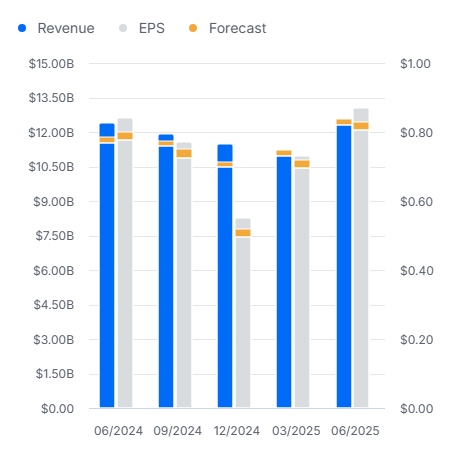
Task: Click the 09/2024 EPS forecast marker
Action: [x=184, y=153]
